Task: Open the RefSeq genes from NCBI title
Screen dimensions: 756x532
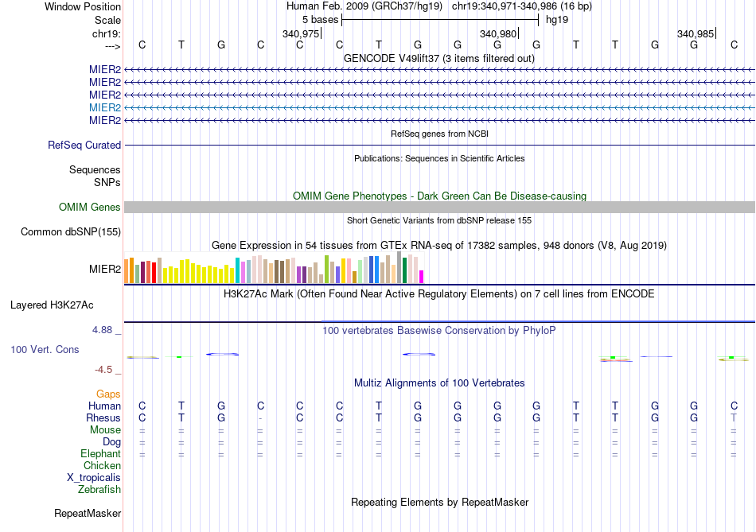Action: pos(439,134)
